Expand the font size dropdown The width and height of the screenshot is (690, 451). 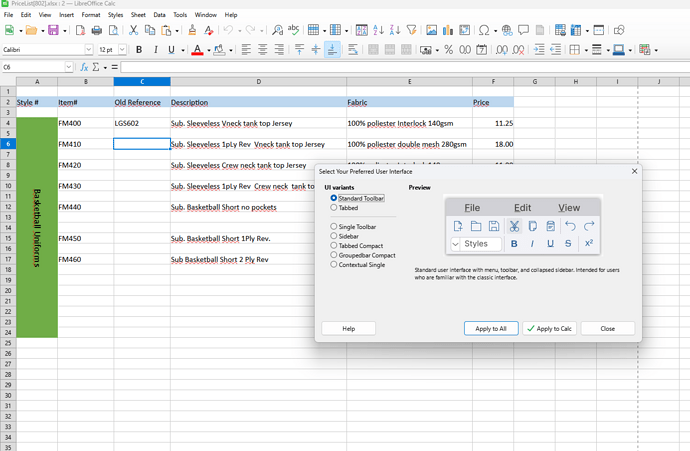click(122, 50)
